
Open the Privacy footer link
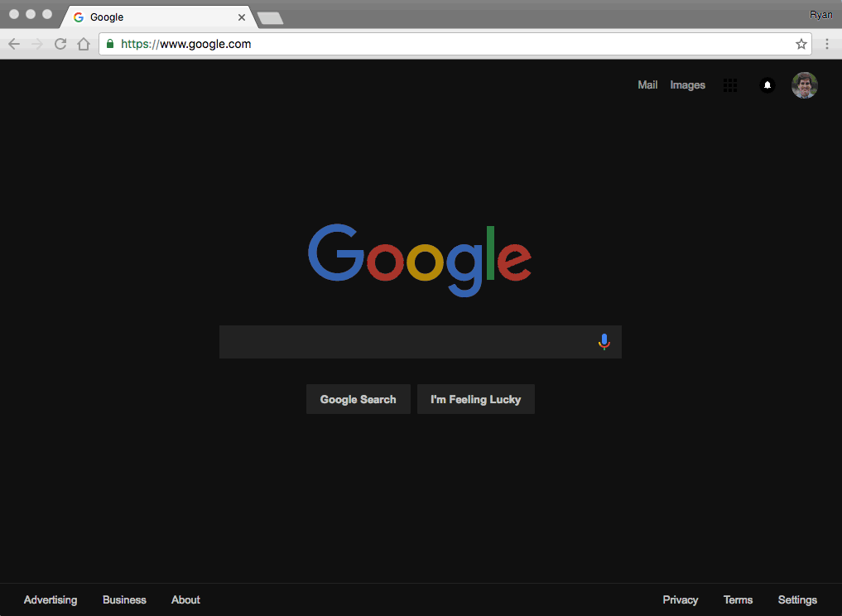pos(681,600)
